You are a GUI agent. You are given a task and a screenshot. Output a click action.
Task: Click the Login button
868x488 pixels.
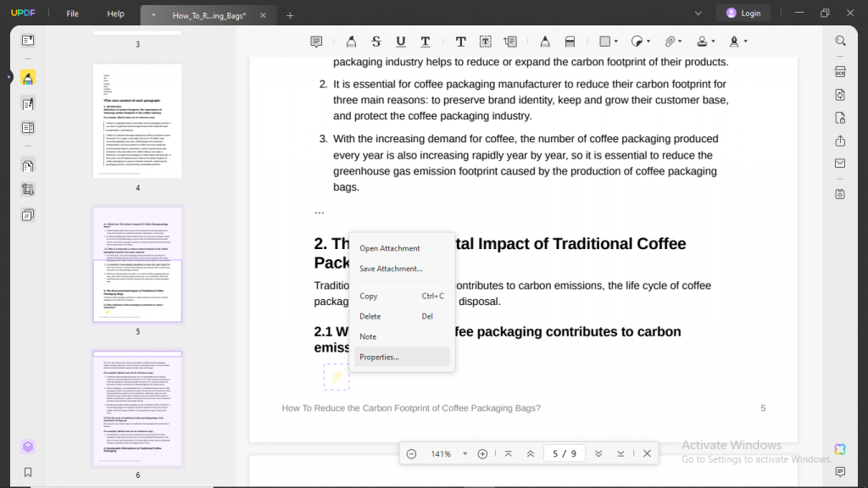tap(744, 13)
